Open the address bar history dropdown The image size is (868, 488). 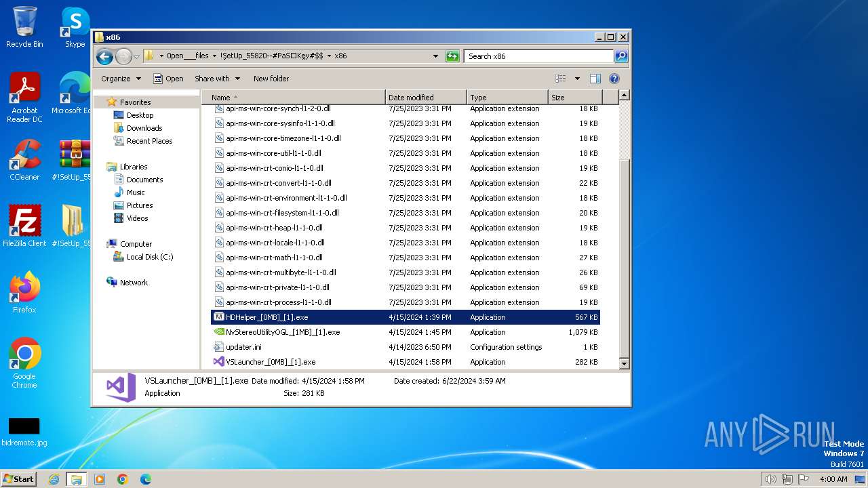tap(435, 56)
